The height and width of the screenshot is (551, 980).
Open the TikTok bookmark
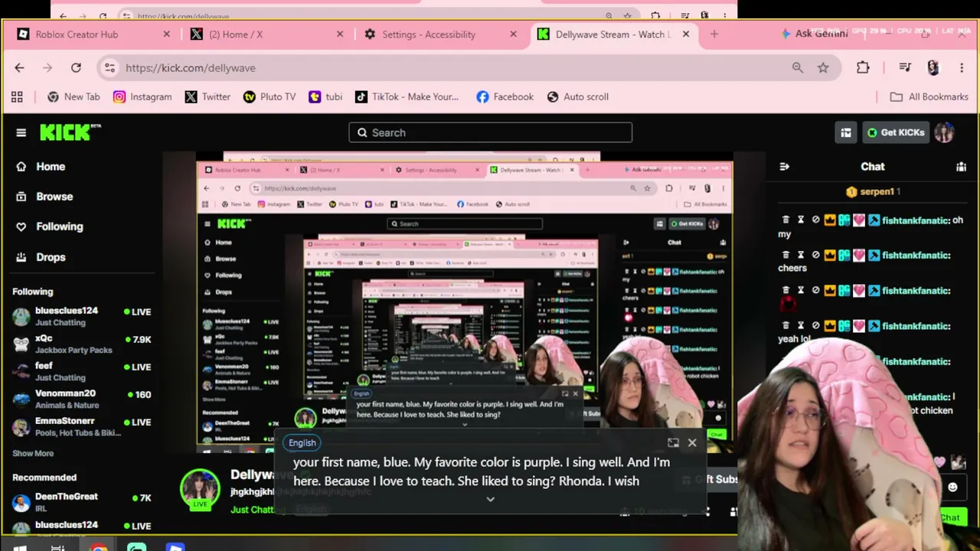[x=407, y=96]
